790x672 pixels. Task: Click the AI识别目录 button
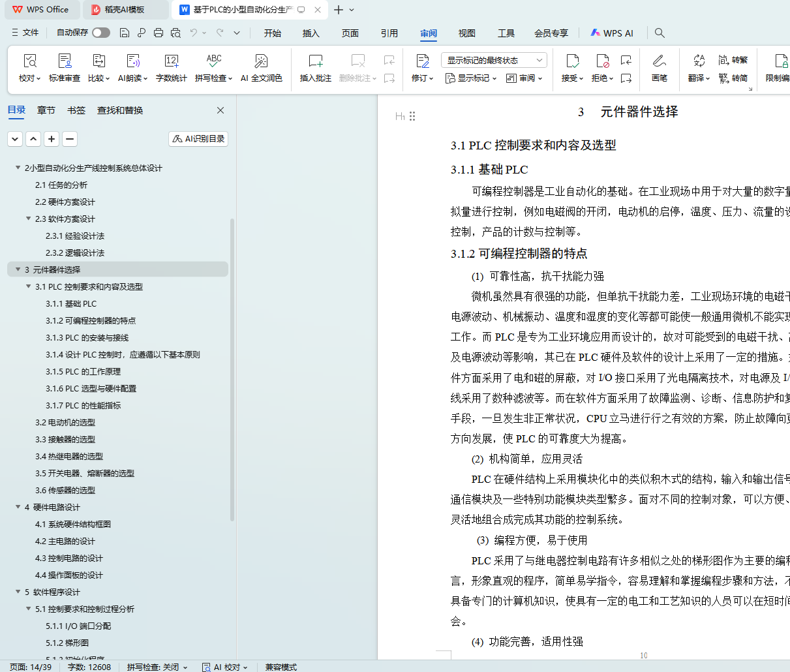[198, 139]
